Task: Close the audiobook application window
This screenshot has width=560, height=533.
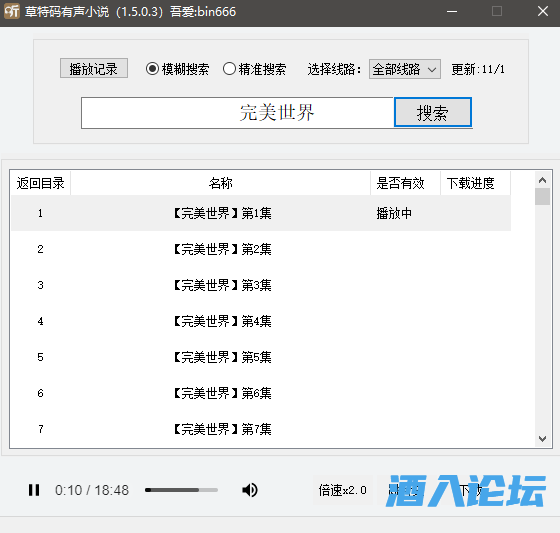Action: tap(543, 11)
